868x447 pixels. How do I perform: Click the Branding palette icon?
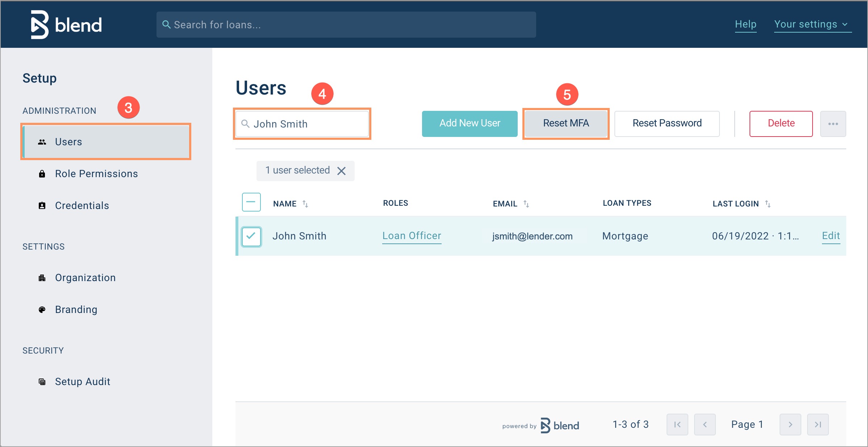click(x=42, y=310)
